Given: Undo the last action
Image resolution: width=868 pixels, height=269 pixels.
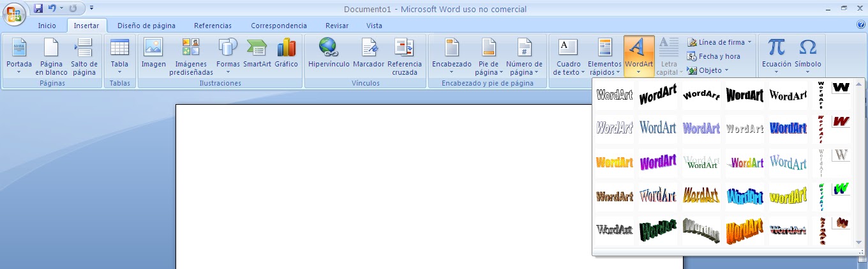Looking at the screenshot, I should (x=52, y=8).
